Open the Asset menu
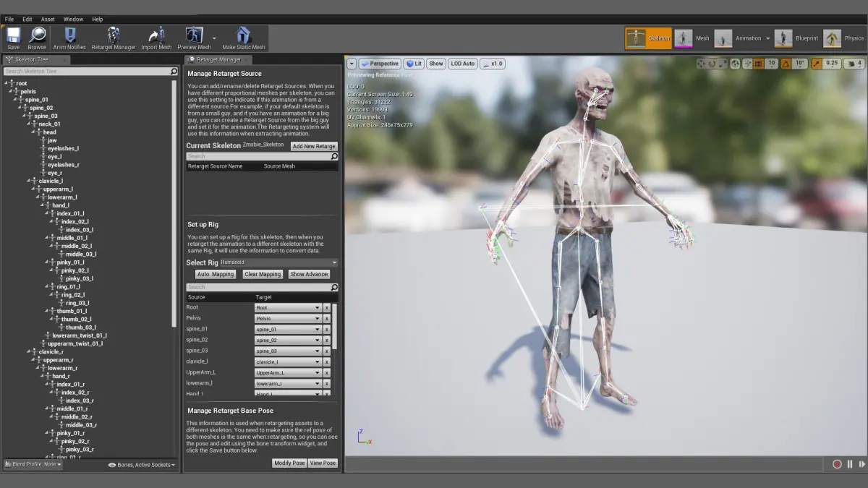 [x=48, y=20]
